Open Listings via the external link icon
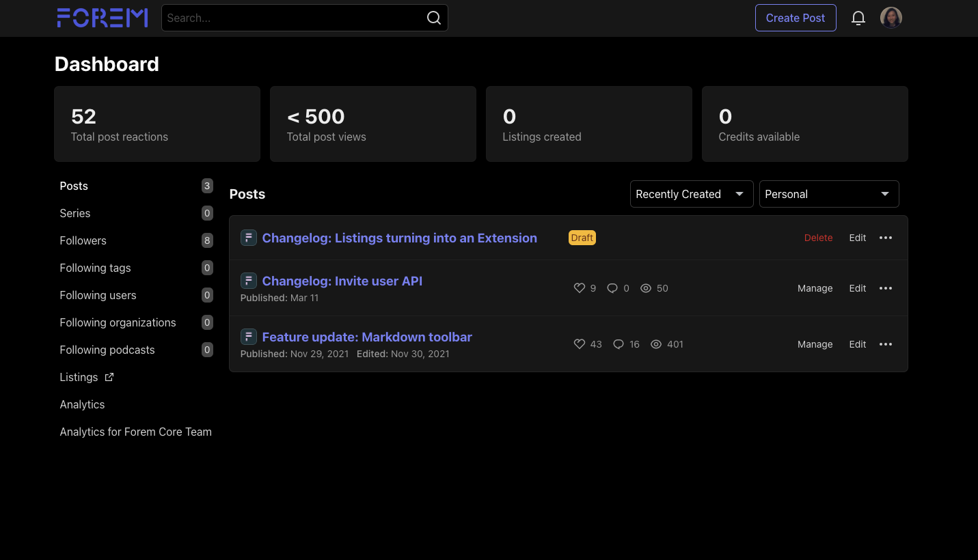978x560 pixels. click(109, 376)
